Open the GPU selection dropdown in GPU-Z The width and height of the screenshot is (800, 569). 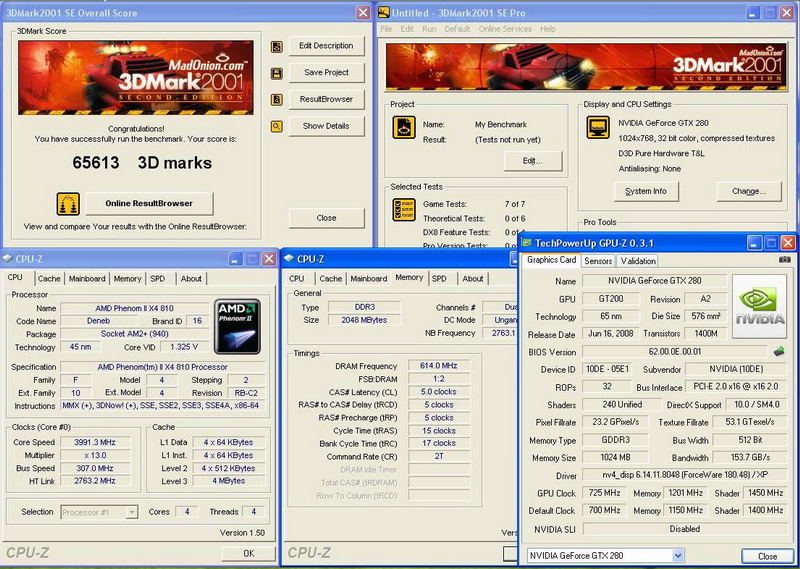[678, 556]
